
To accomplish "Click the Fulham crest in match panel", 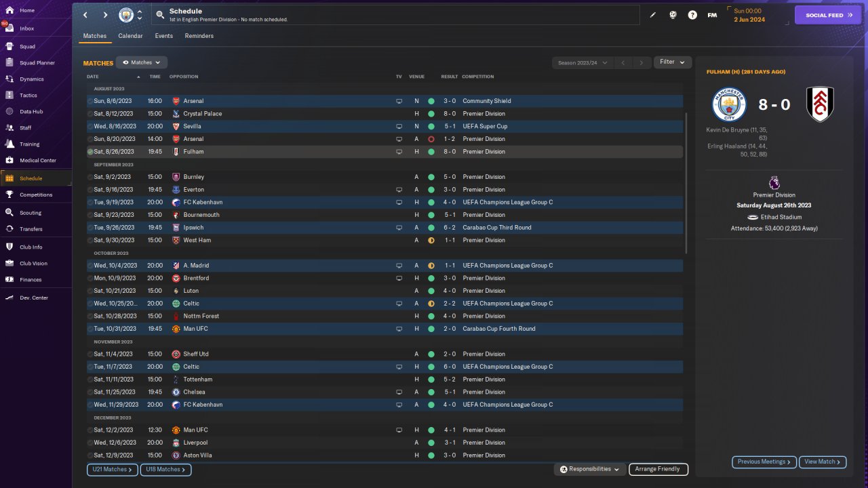I will (x=820, y=104).
